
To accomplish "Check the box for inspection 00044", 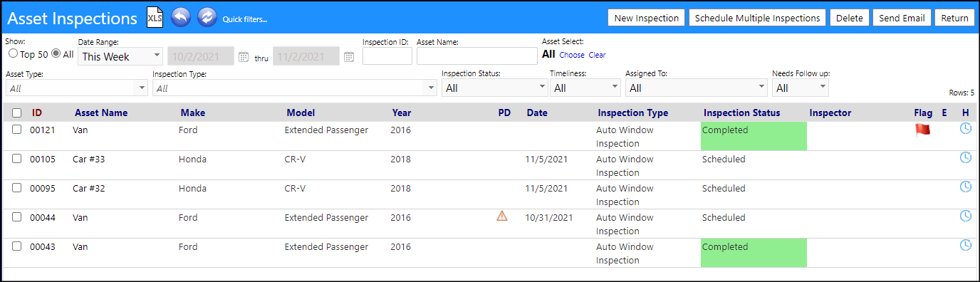I will coord(17,217).
